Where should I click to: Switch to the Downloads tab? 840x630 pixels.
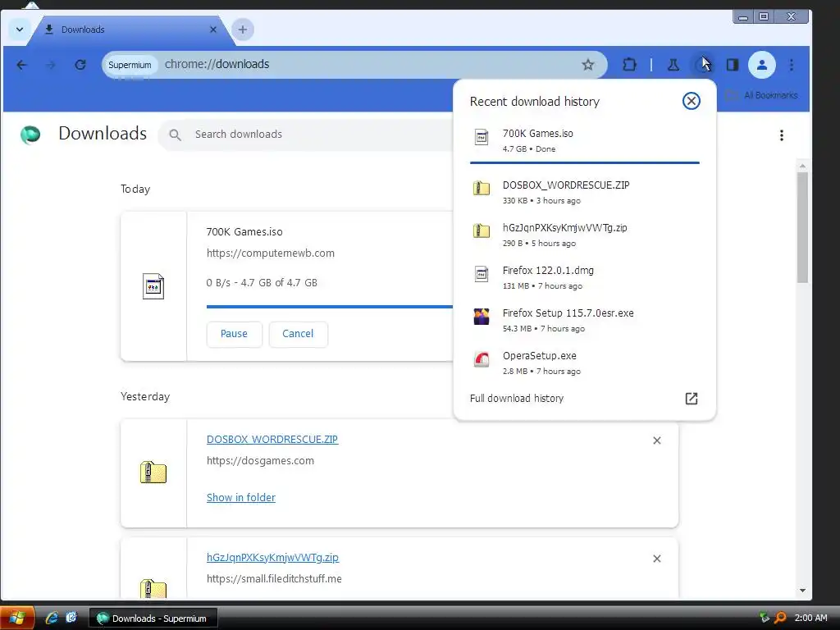point(131,30)
